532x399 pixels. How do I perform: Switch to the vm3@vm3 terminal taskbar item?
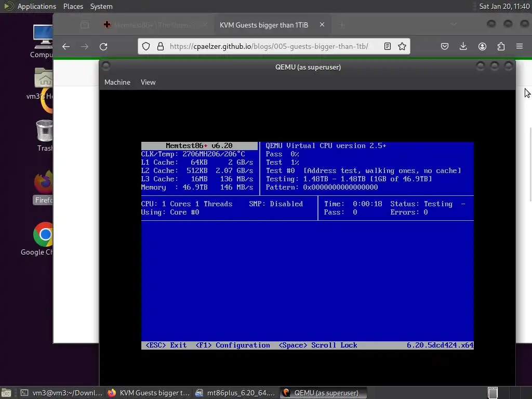pyautogui.click(x=61, y=393)
